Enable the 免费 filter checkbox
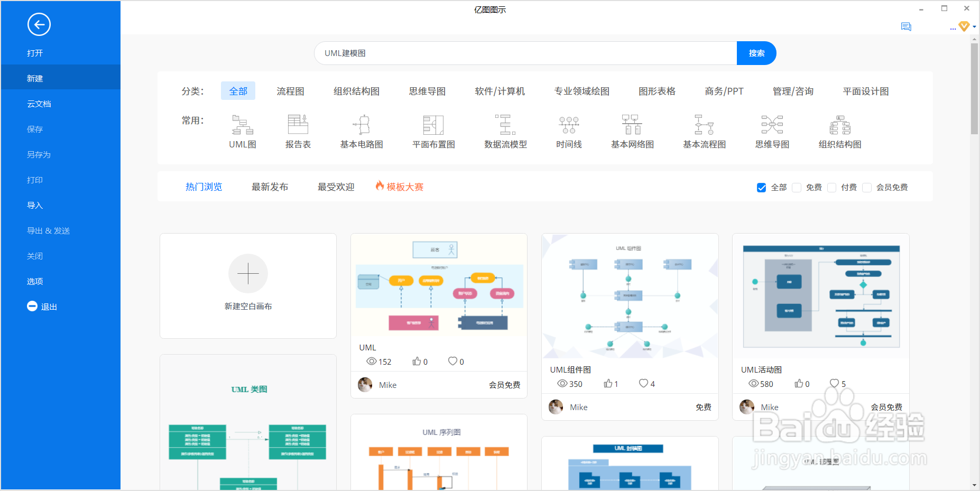Image resolution: width=980 pixels, height=491 pixels. point(797,187)
